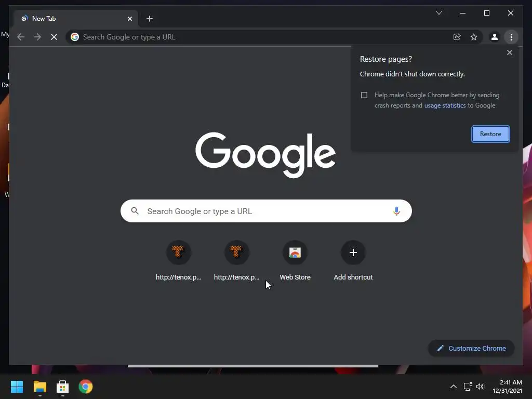Image resolution: width=532 pixels, height=399 pixels.
Task: Open the Windows Start menu
Action: 17,387
